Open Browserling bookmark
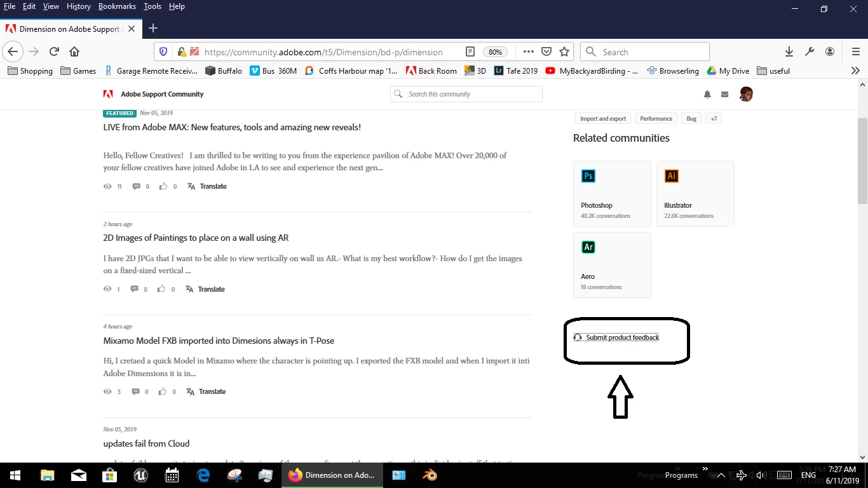 pyautogui.click(x=673, y=71)
